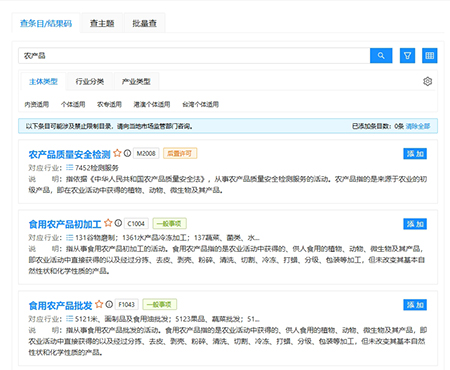Show info for 农产品质量安全检测 entry
Image resolution: width=450 pixels, height=370 pixels.
point(127,153)
